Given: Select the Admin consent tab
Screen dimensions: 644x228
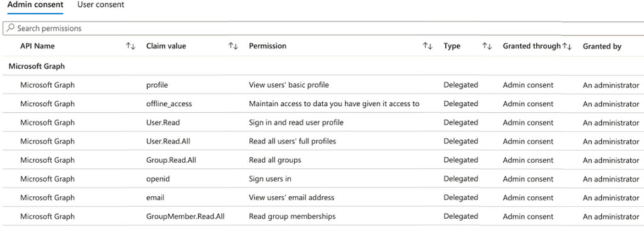Looking at the screenshot, I should pyautogui.click(x=35, y=5).
